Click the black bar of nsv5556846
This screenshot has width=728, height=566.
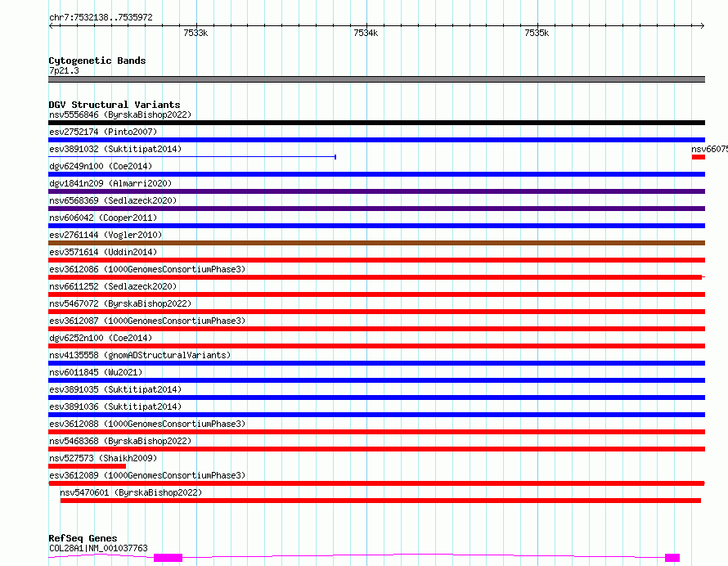point(376,123)
